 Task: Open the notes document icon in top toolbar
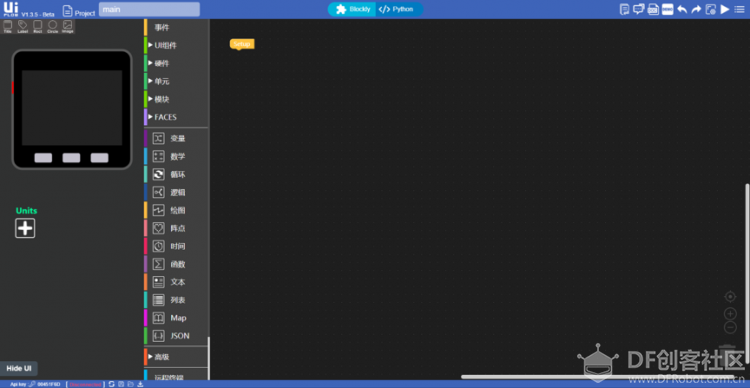tap(624, 9)
